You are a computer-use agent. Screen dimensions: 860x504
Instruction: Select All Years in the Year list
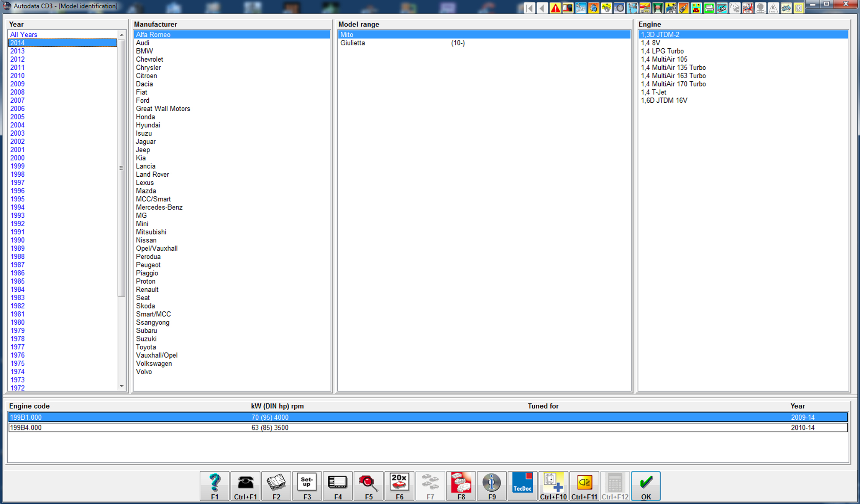tap(24, 34)
